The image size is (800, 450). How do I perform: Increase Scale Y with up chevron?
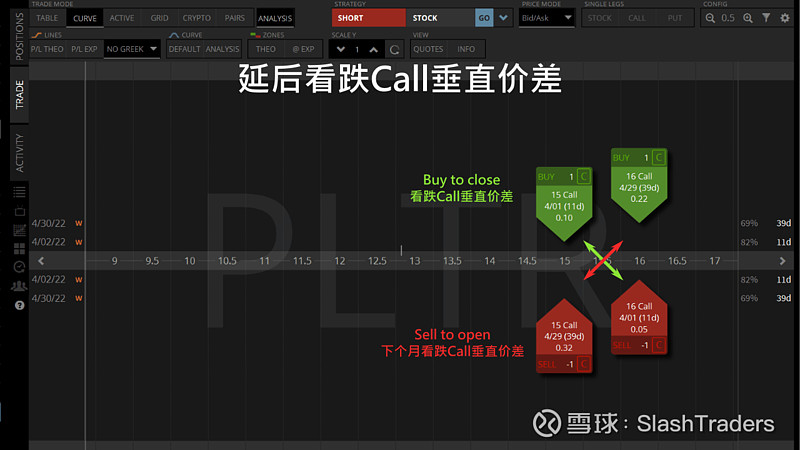click(x=373, y=49)
